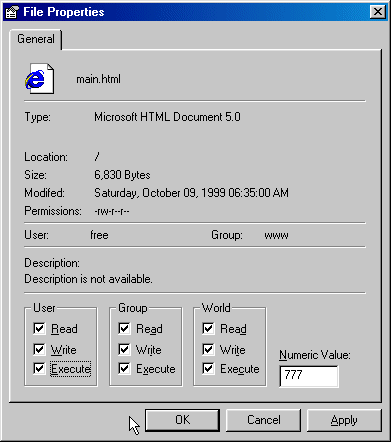The width and height of the screenshot is (391, 442).
Task: Confirm with the OK button
Action: (x=182, y=420)
